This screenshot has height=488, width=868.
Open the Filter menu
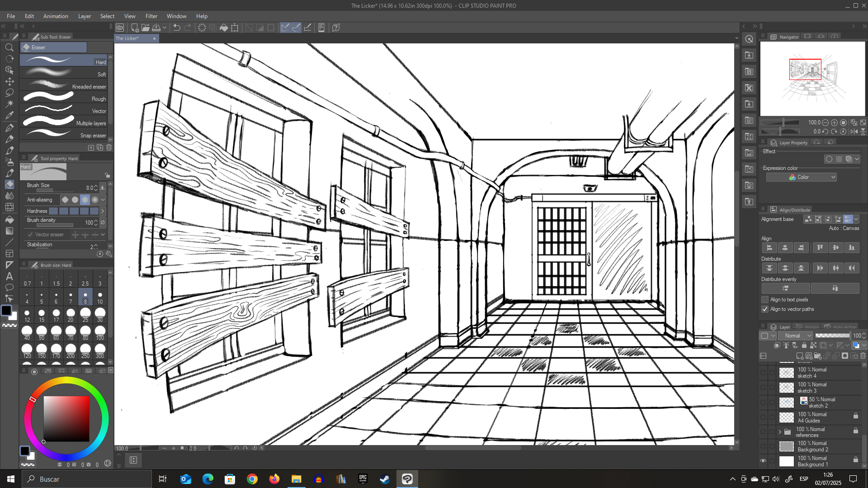click(151, 16)
